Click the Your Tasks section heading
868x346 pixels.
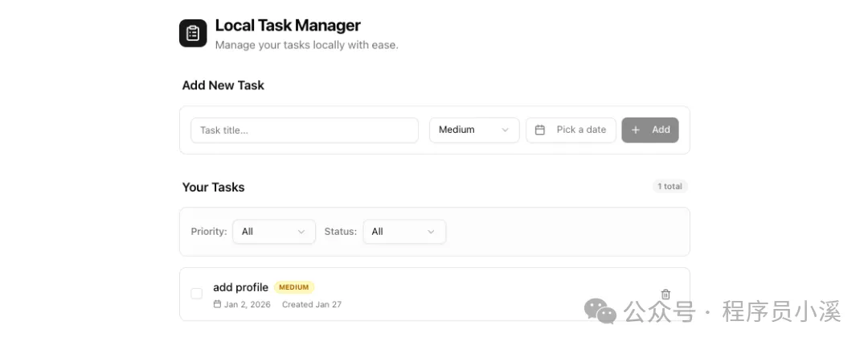tap(213, 187)
